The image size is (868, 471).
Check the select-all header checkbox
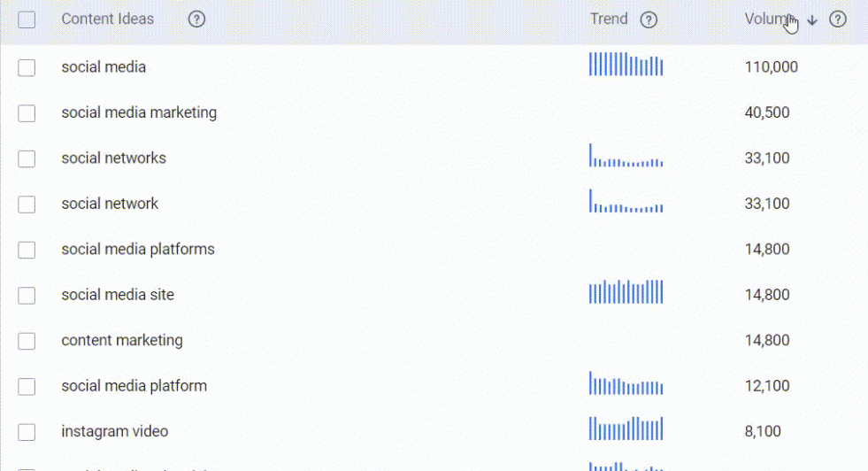(27, 20)
